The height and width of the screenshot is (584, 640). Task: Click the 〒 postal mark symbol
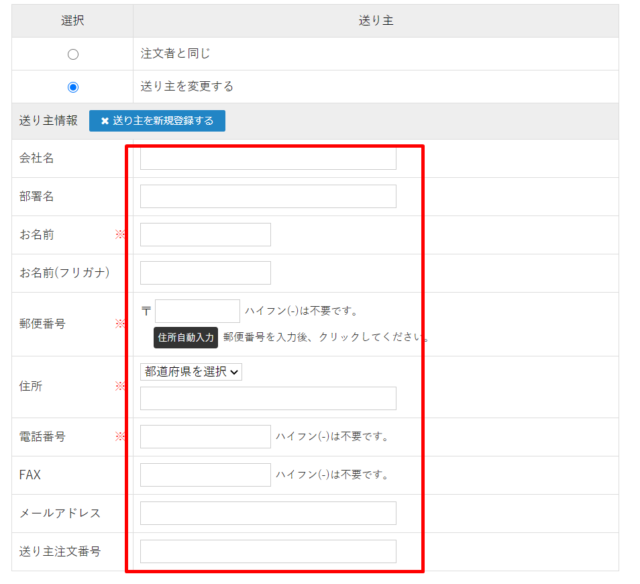[x=146, y=311]
